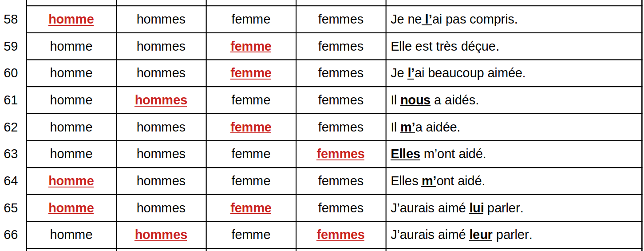The image size is (644, 251).
Task: Click row number 58
Action: click(11, 20)
